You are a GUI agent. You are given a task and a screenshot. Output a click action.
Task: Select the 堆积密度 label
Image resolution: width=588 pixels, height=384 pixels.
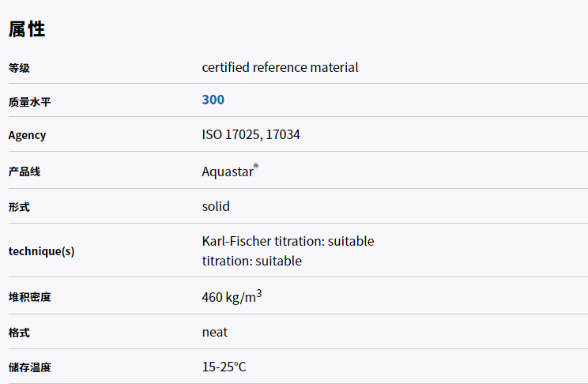pyautogui.click(x=29, y=298)
